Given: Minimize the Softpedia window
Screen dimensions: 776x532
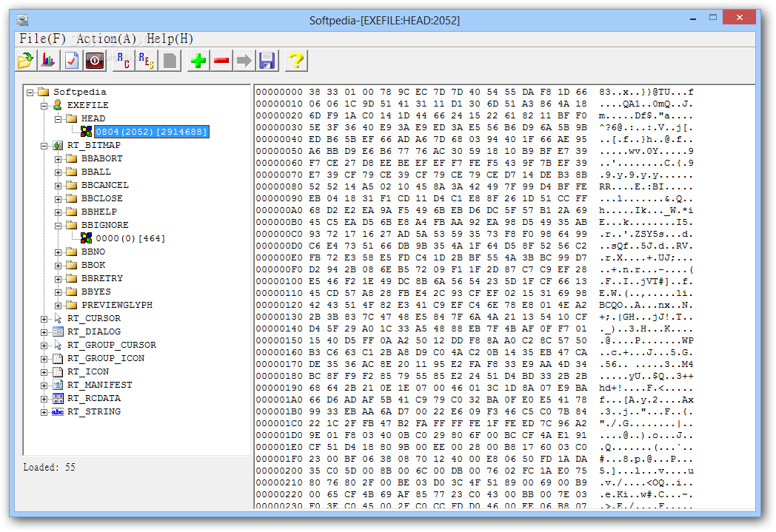Looking at the screenshot, I should [693, 18].
